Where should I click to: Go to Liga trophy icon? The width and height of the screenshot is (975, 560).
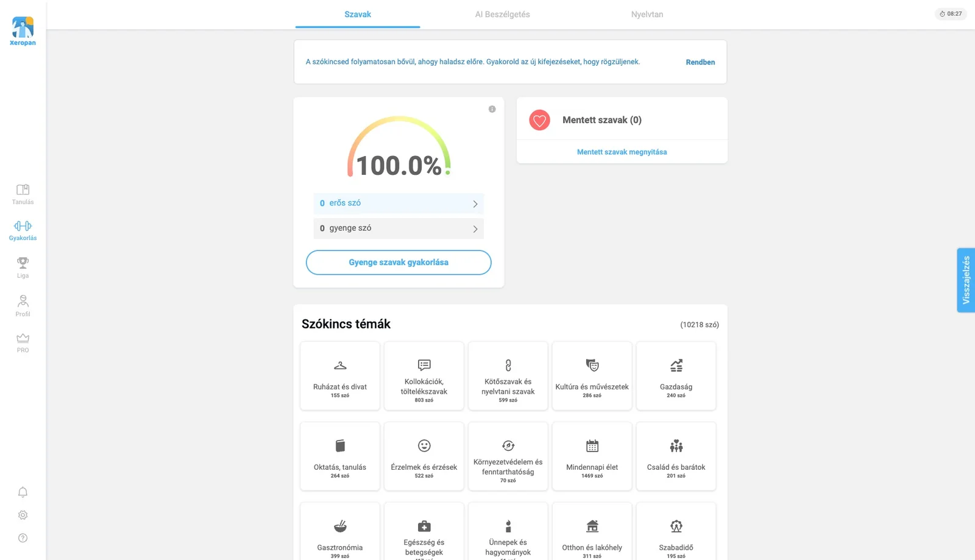pos(23,263)
